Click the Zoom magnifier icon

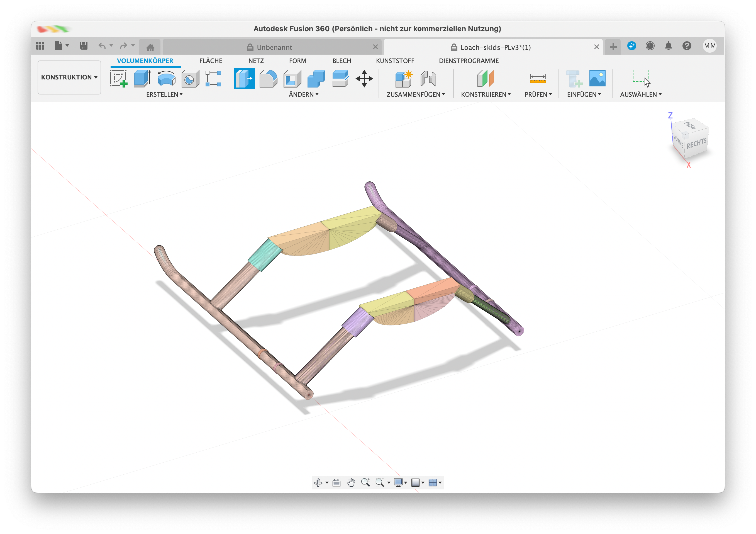(365, 483)
